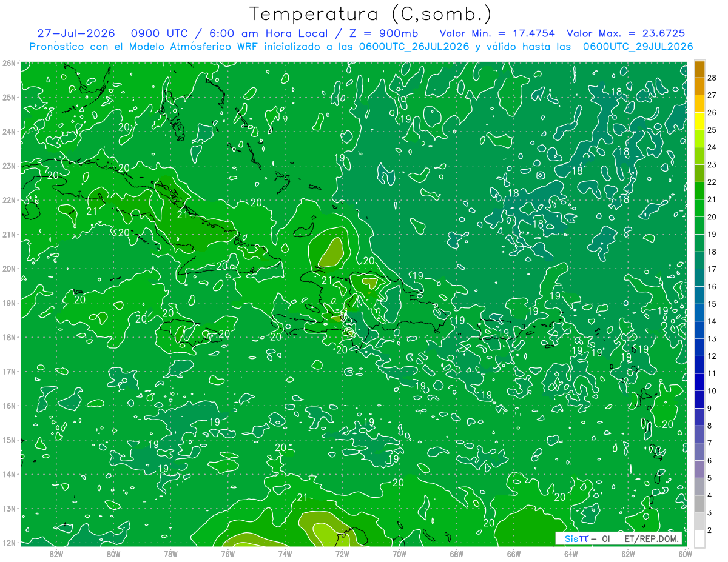
Task: Click the latitude label "16N"
Action: coord(9,406)
